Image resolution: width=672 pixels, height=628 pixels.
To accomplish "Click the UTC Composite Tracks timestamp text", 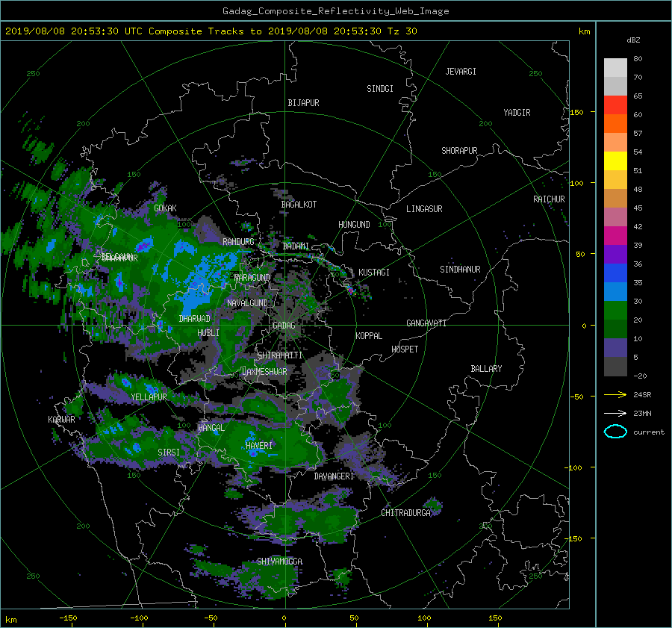I will [211, 31].
